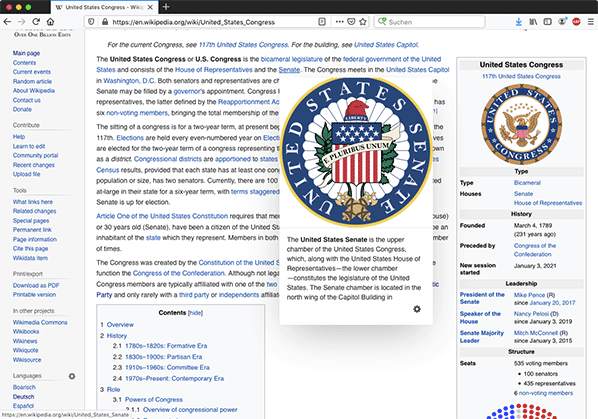The width and height of the screenshot is (598, 419).
Task: Open the library icon in toolbar
Action: (x=533, y=22)
